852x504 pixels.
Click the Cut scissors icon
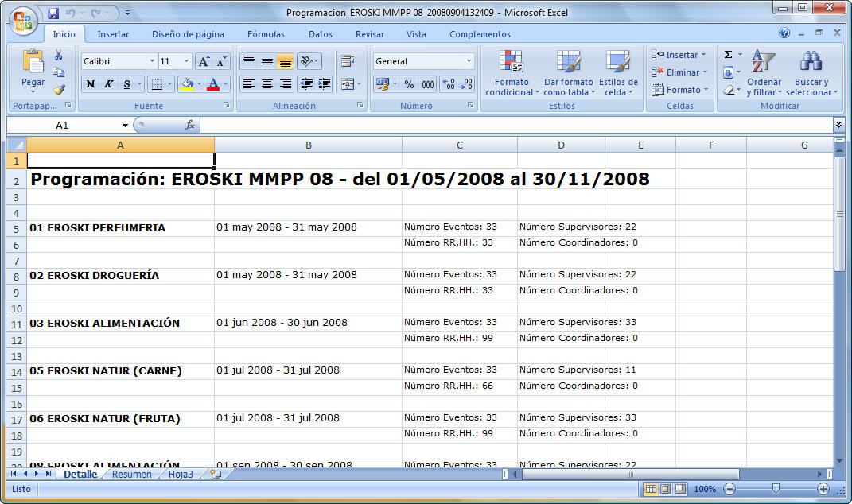tap(59, 55)
